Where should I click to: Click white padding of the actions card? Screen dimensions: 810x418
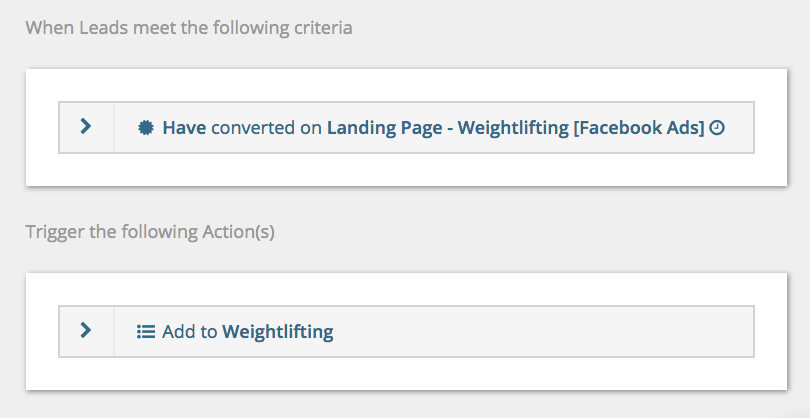coord(407,373)
